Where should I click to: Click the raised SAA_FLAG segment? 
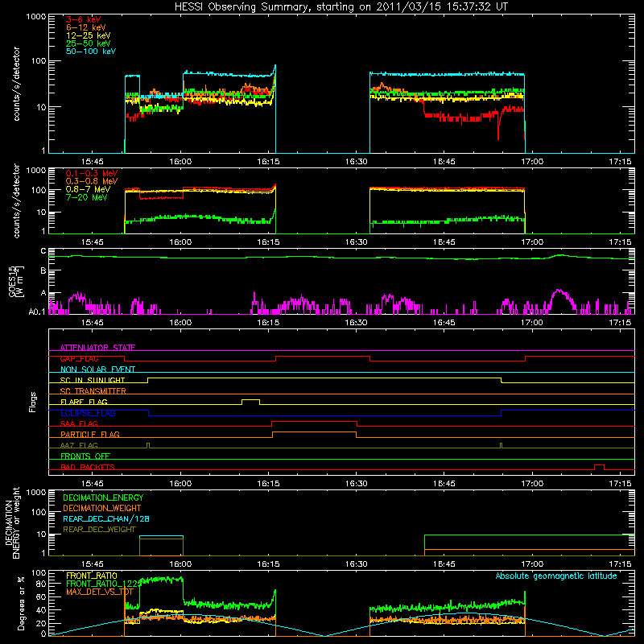click(314, 421)
